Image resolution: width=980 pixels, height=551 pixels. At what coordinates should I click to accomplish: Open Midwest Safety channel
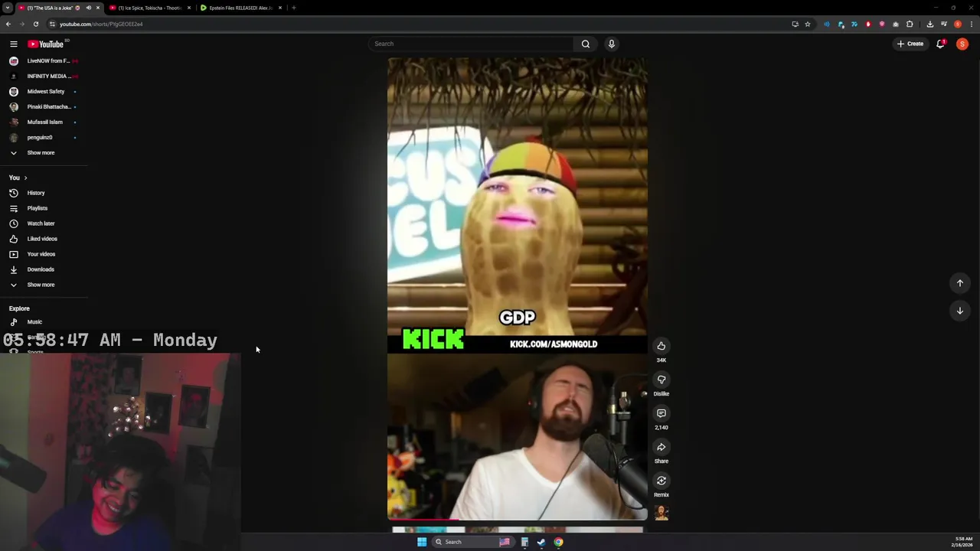tap(44, 91)
